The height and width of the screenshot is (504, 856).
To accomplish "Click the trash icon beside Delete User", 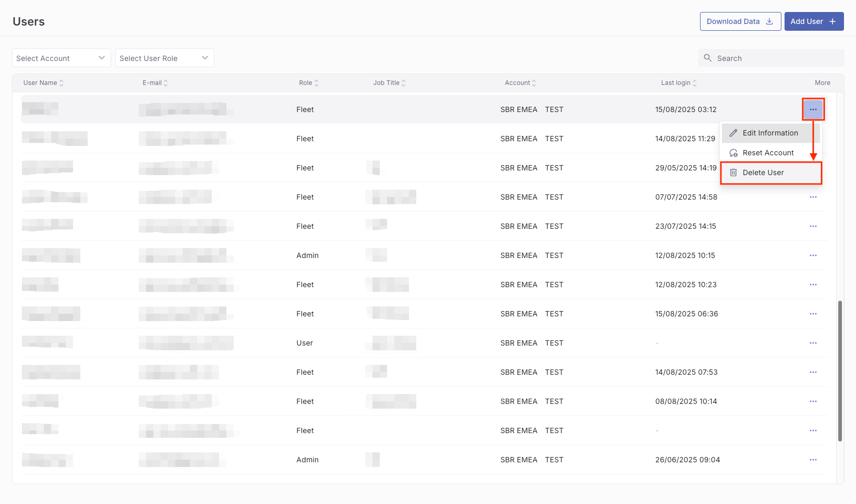I will 733,173.
